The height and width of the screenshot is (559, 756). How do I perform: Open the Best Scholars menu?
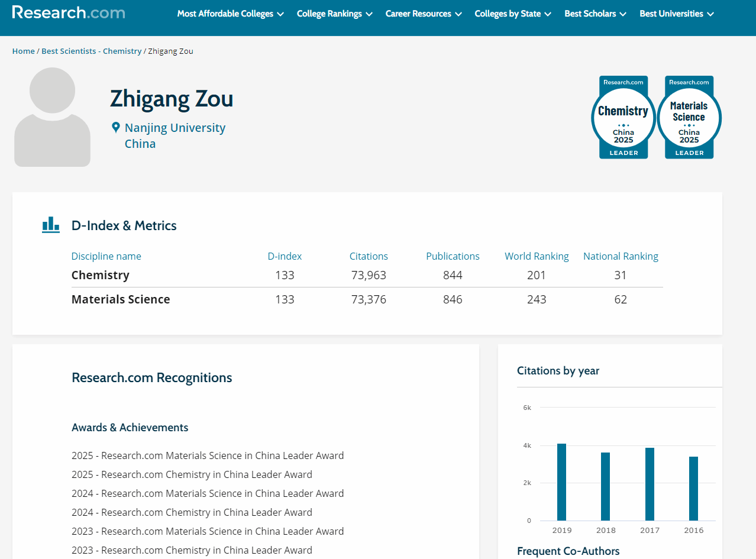coord(595,14)
